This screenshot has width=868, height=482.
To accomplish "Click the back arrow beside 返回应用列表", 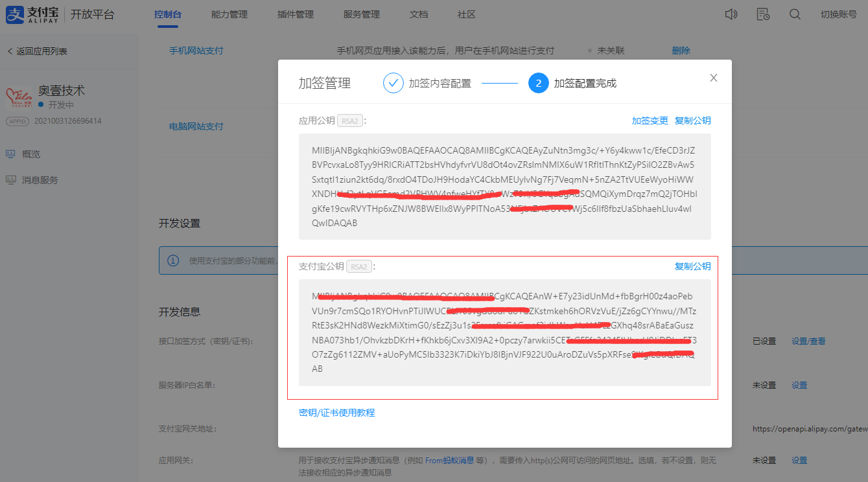I will tap(10, 51).
